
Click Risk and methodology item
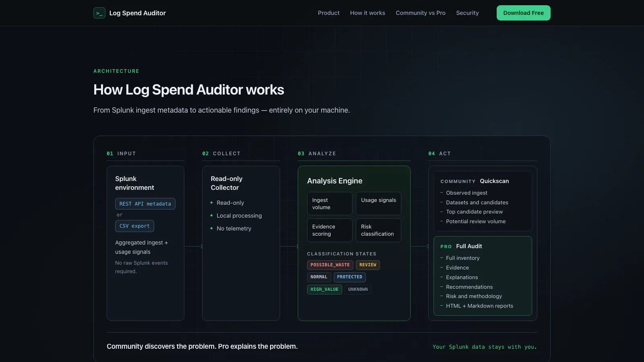(474, 296)
